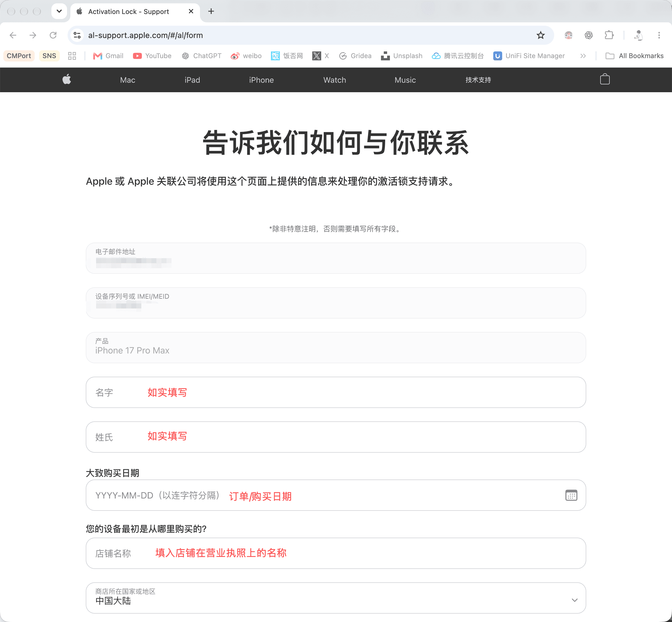Viewport: 672px width, 622px height.
Task: Open iPad in the navigation bar
Action: pos(192,80)
